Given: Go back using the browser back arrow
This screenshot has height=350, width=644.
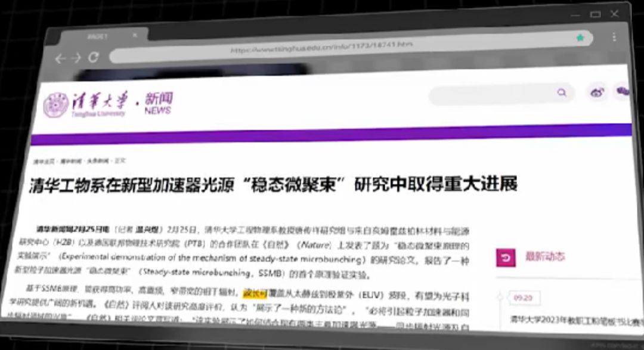Looking at the screenshot, I should pyautogui.click(x=60, y=59).
